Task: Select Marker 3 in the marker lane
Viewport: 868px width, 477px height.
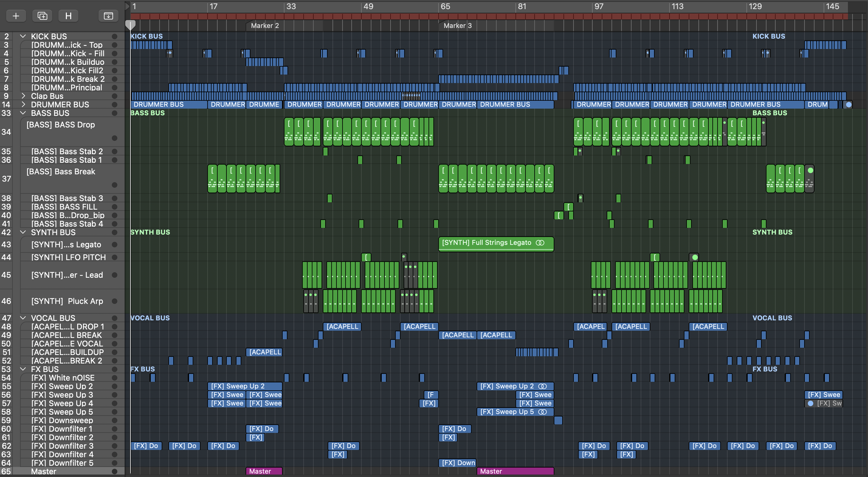Action: (x=458, y=26)
